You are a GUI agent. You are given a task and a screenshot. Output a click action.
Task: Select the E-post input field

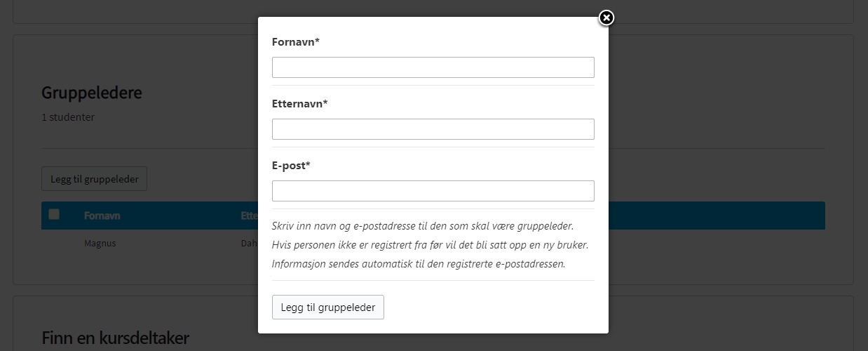(433, 191)
